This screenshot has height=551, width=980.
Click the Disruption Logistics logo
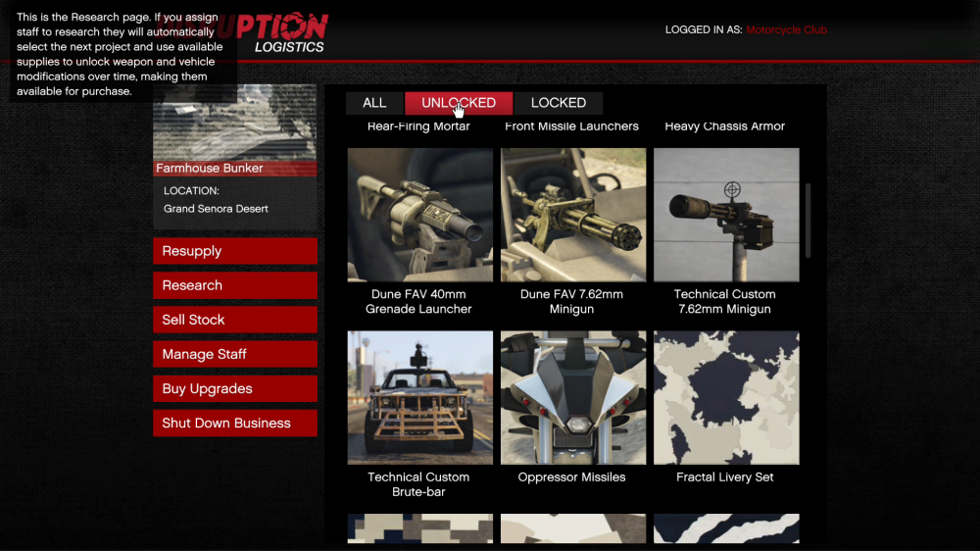tap(286, 32)
